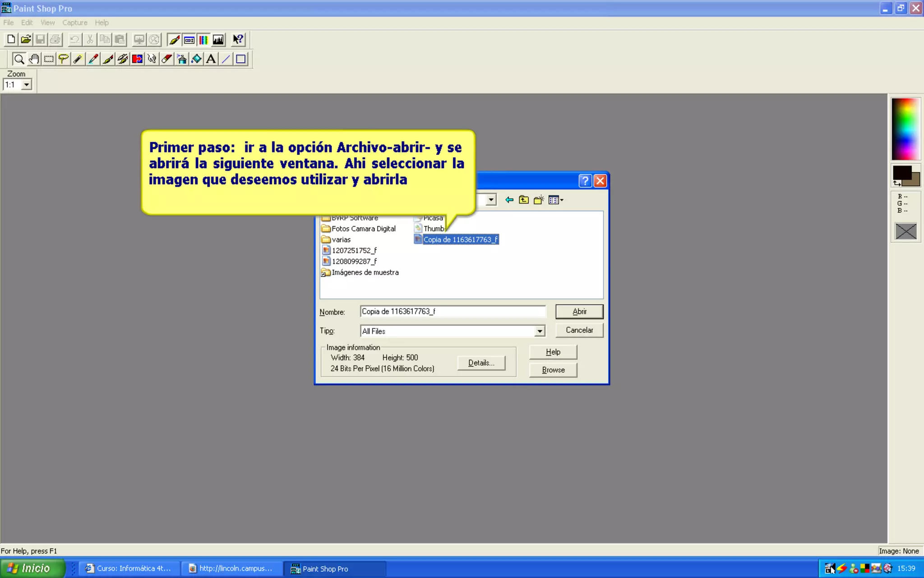Select the Magic Wand tool

tap(78, 59)
